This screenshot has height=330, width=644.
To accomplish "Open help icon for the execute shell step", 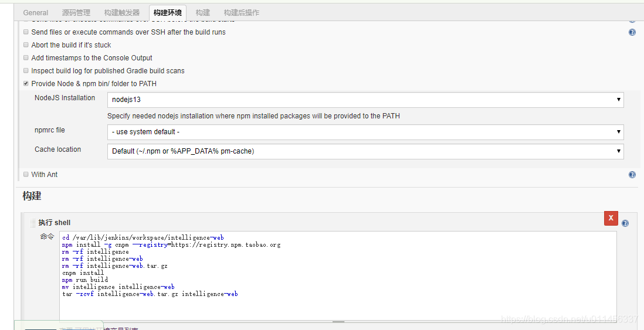I will pyautogui.click(x=625, y=223).
